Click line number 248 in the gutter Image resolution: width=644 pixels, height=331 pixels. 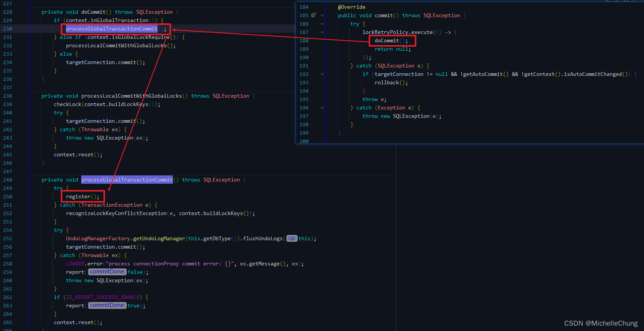[8, 180]
